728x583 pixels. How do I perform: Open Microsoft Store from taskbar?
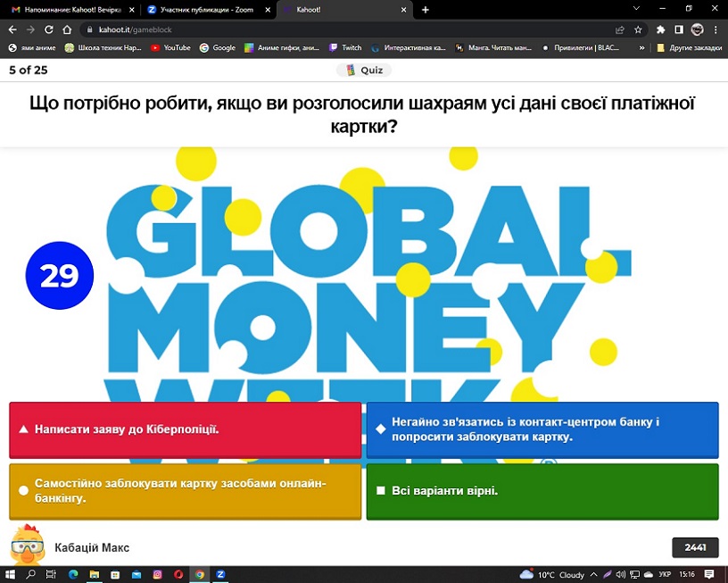pyautogui.click(x=115, y=575)
